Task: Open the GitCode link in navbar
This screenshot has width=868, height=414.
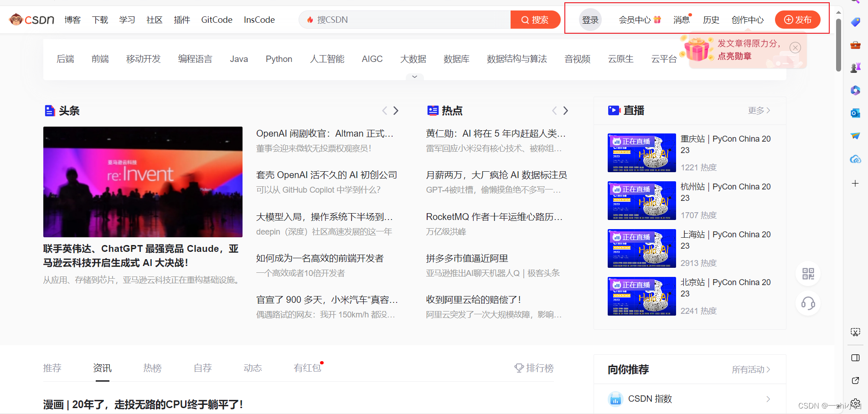Action: (x=217, y=20)
